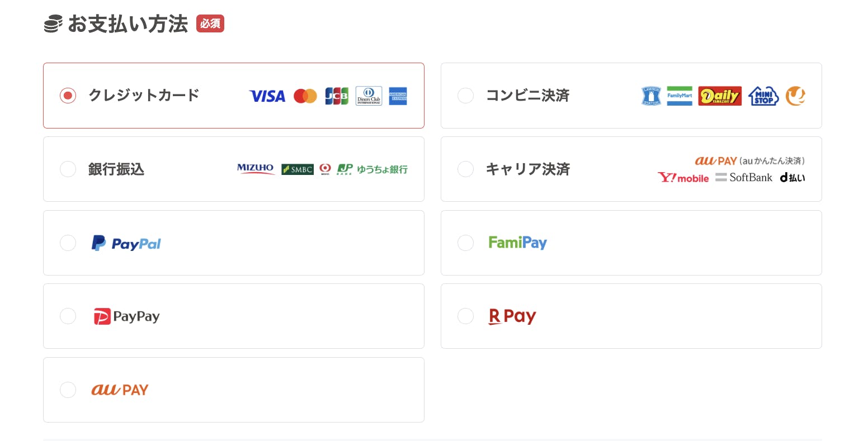Image resolution: width=868 pixels, height=441 pixels.
Task: Choose the R Pay radio button
Action: tap(465, 316)
